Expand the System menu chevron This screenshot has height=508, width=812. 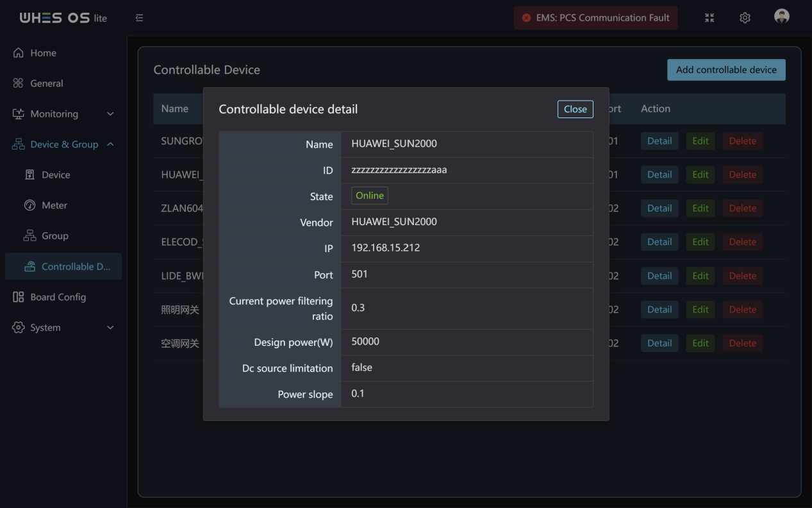pyautogui.click(x=110, y=328)
